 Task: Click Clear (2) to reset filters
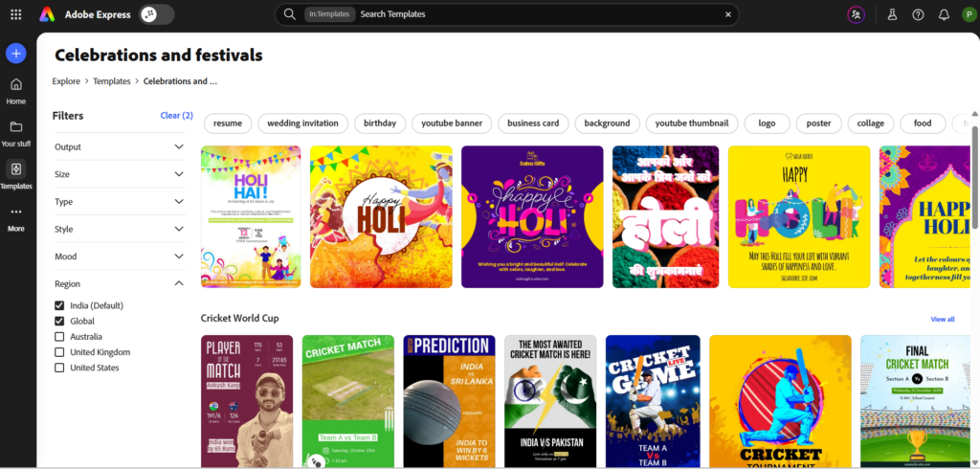(176, 116)
